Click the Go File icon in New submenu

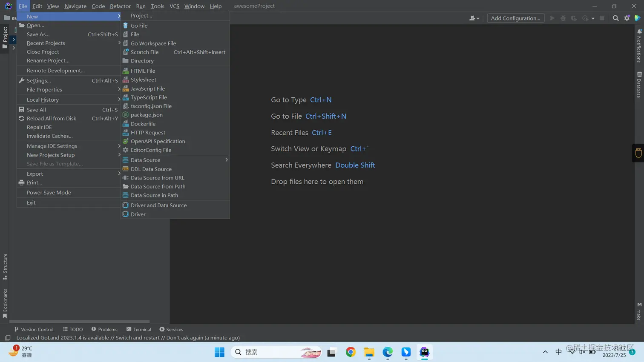pyautogui.click(x=125, y=26)
